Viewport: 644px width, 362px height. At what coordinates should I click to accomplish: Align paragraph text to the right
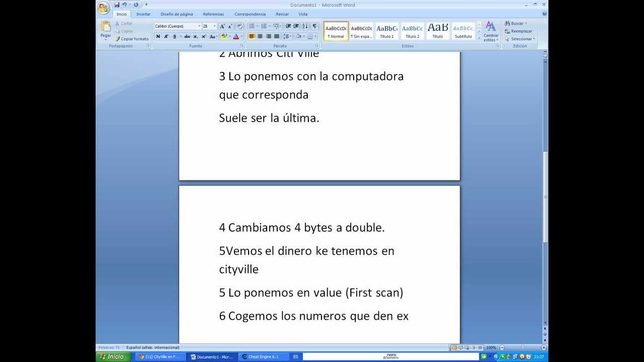coord(268,36)
